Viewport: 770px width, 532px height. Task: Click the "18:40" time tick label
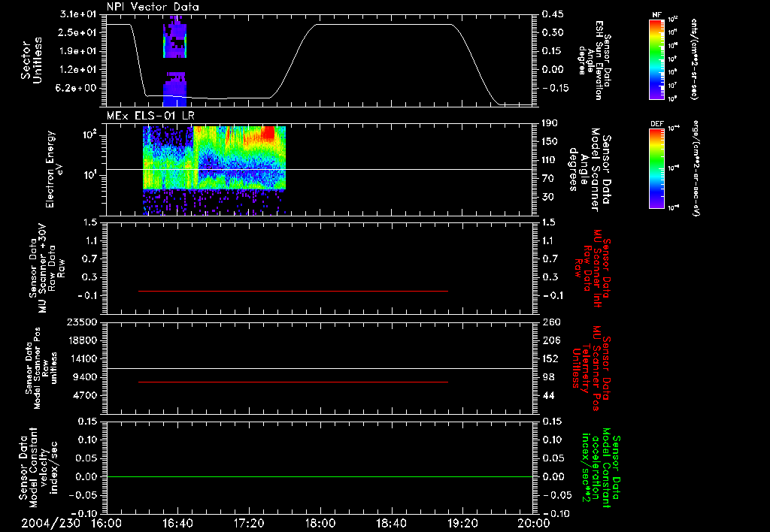(x=391, y=523)
